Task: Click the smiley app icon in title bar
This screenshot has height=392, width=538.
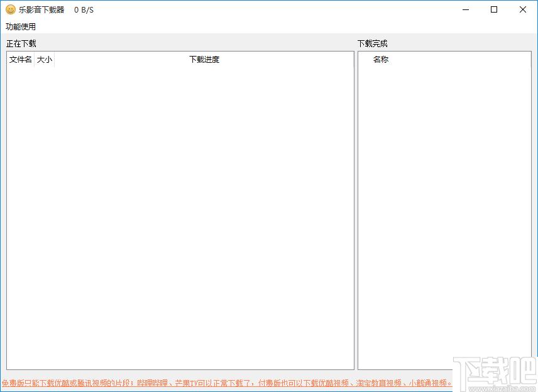Action: coord(11,9)
